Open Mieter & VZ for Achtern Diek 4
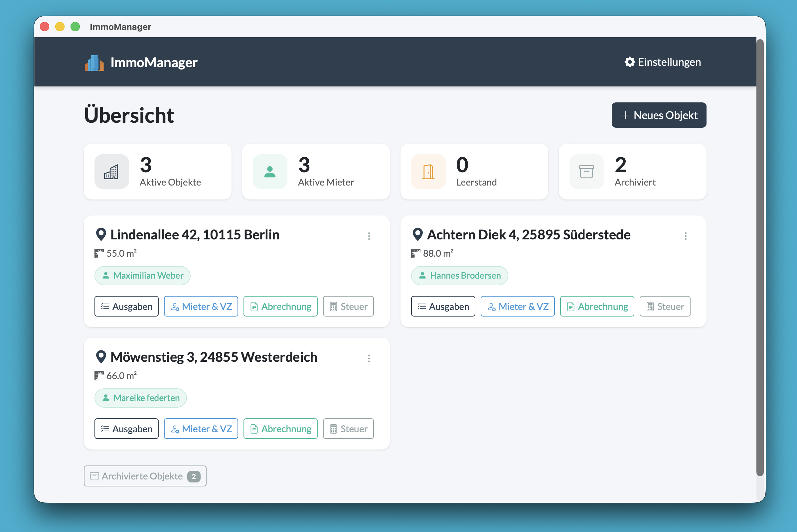Screen dimensions: 797x532 click(x=518, y=306)
